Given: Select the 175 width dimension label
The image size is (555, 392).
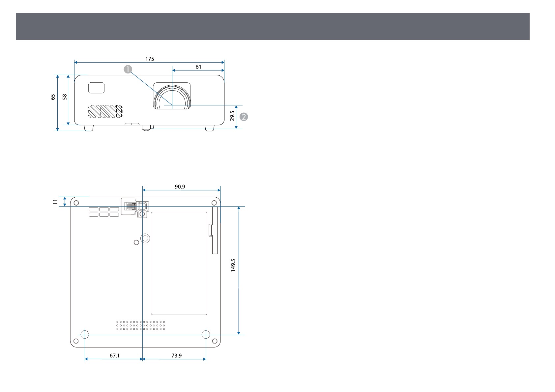Looking at the screenshot, I should pos(150,59).
